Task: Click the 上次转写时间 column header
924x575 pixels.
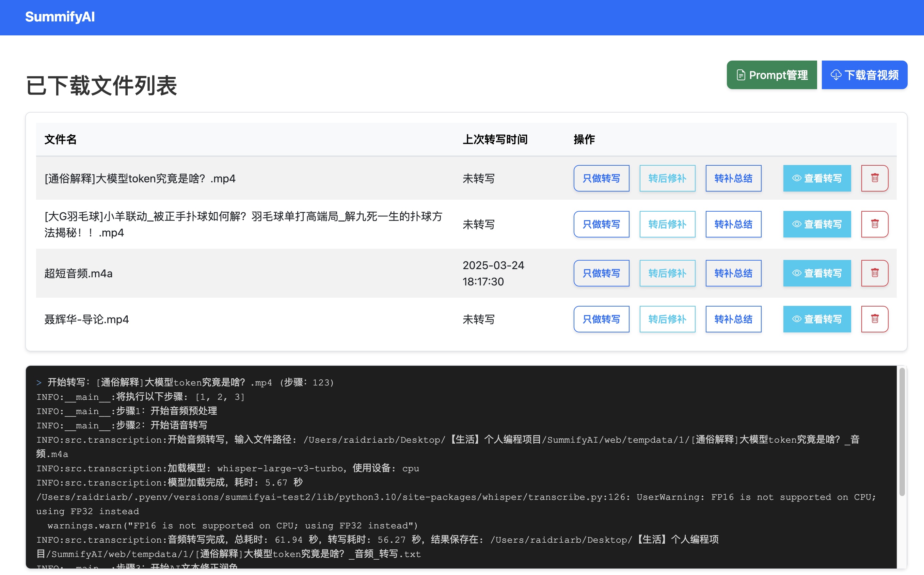Action: (x=495, y=139)
